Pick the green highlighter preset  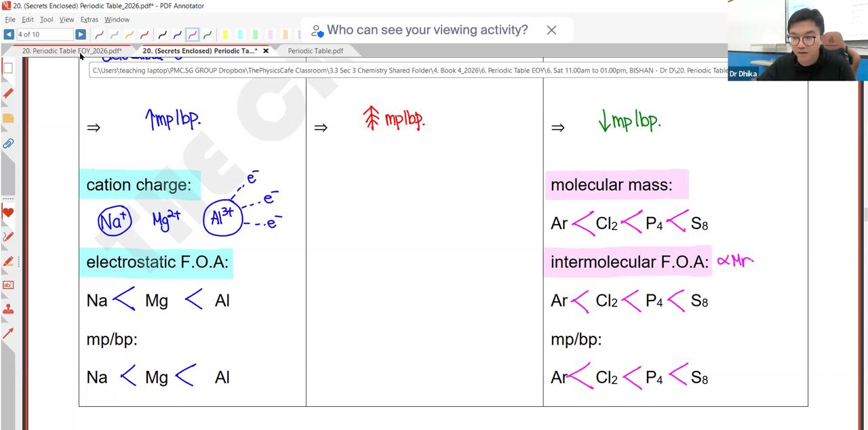click(x=255, y=34)
